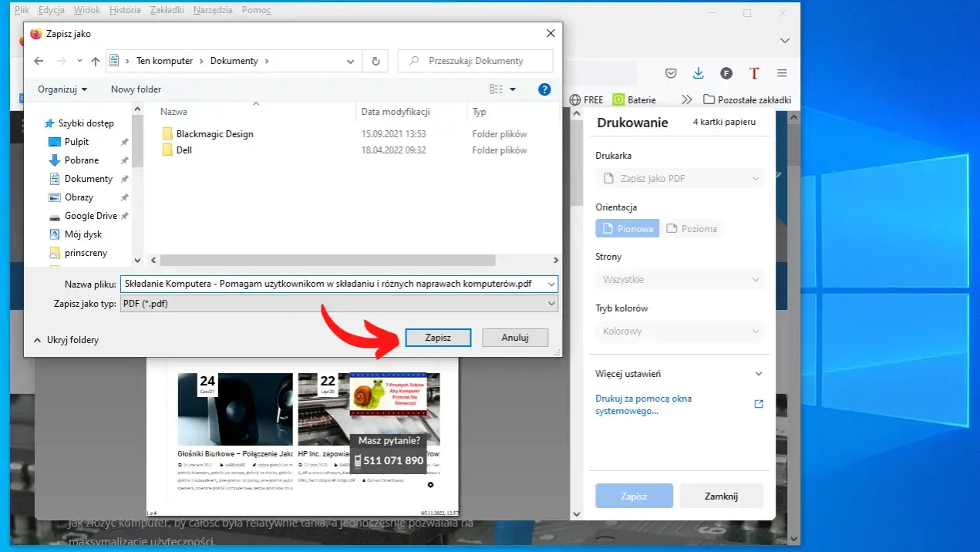Switch orientation to Pozioma
Image resolution: width=980 pixels, height=552 pixels.
[692, 228]
